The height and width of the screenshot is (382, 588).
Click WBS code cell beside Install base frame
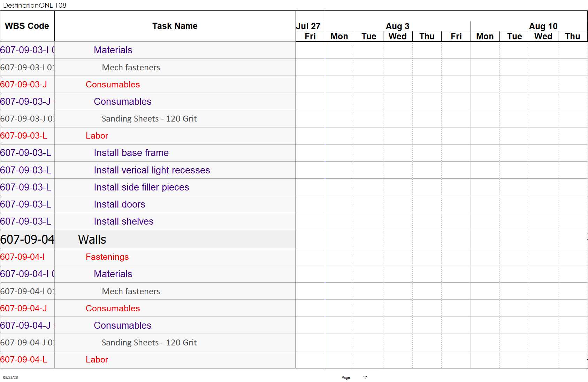pyautogui.click(x=27, y=153)
